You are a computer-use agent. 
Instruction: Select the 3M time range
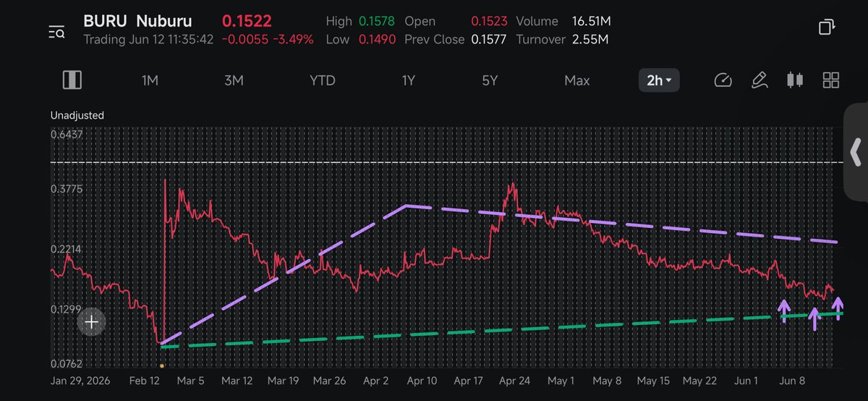click(233, 80)
